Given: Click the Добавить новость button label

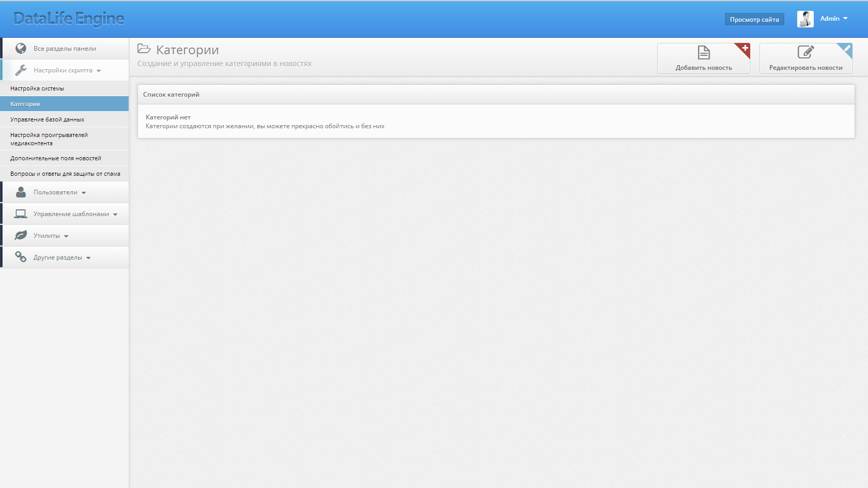Looking at the screenshot, I should 704,68.
